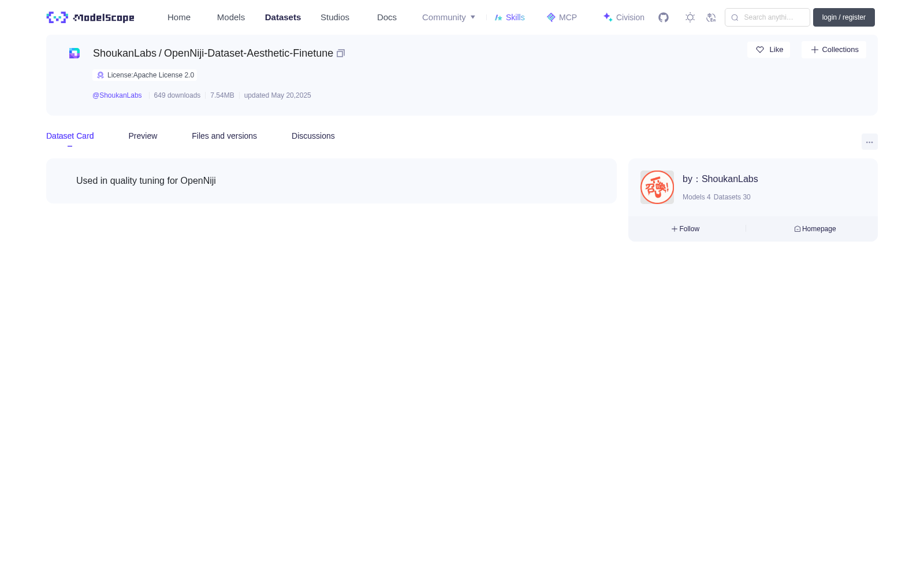Viewport: 924px width, 578px height.
Task: Click the @ShoukanLabs author link
Action: coord(117,95)
